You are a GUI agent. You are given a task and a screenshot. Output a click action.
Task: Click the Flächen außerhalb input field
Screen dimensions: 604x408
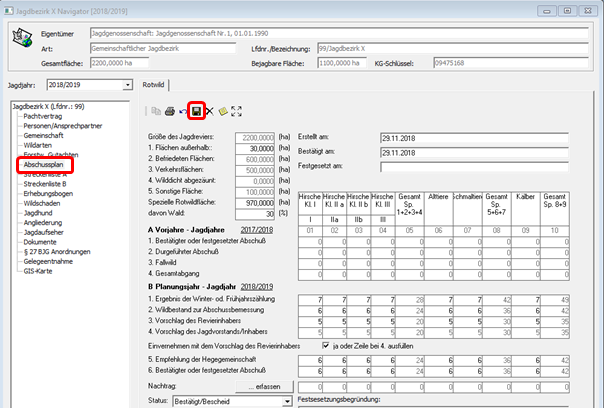(x=257, y=147)
